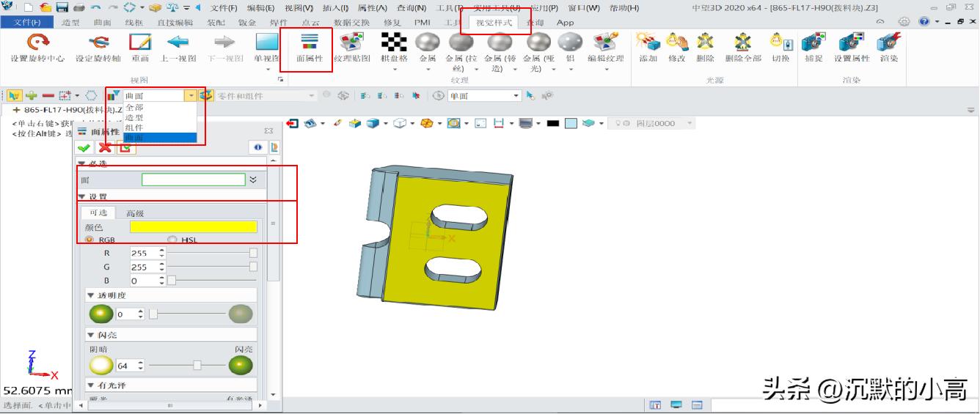Open the 文件(F) menu
This screenshot has width=980, height=414.
224,7
